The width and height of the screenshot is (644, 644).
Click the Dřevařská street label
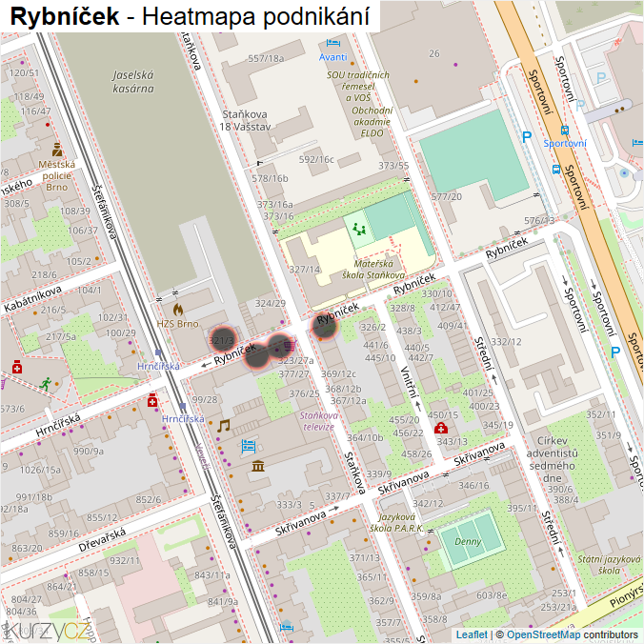click(x=102, y=539)
